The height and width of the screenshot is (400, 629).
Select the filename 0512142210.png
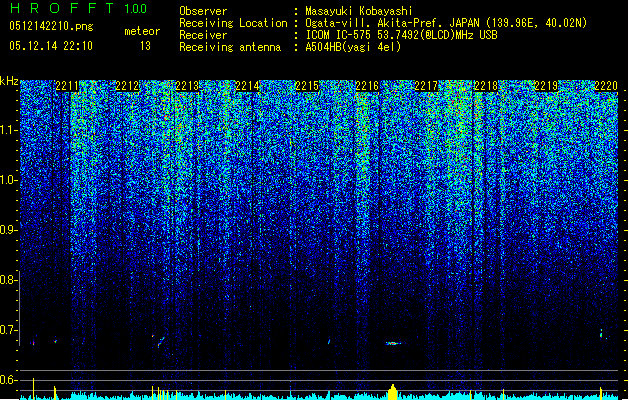[51, 26]
